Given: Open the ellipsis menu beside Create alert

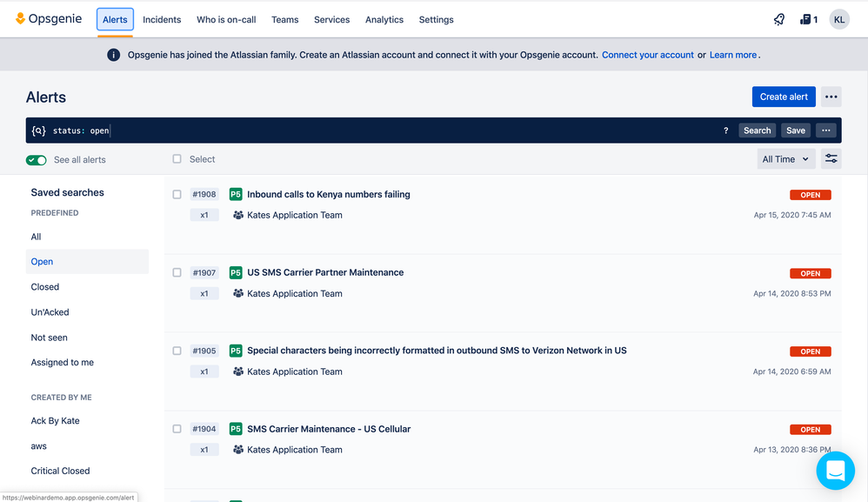Looking at the screenshot, I should [831, 97].
